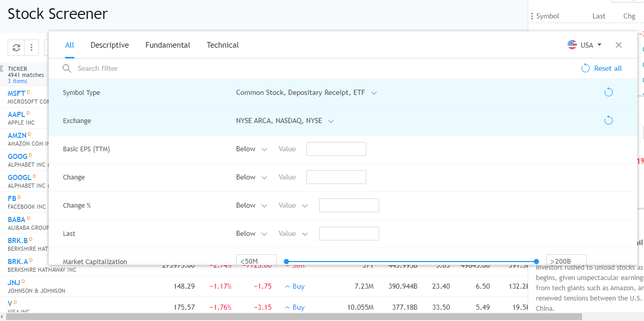The image size is (644, 321).
Task: Open the USA country dropdown
Action: (x=585, y=45)
